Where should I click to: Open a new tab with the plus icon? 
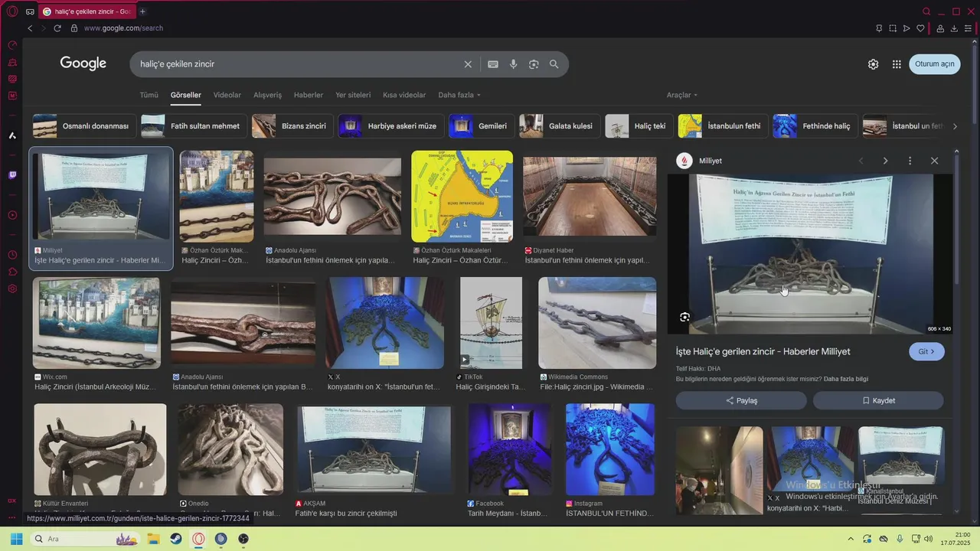tap(142, 11)
